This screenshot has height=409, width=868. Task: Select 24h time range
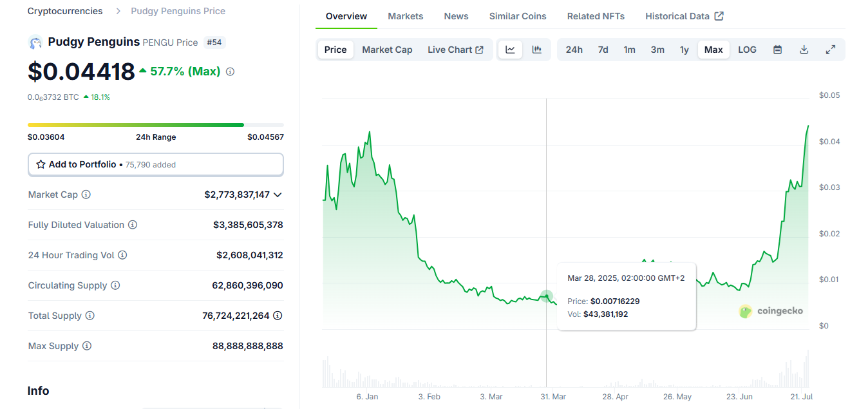[x=574, y=50]
